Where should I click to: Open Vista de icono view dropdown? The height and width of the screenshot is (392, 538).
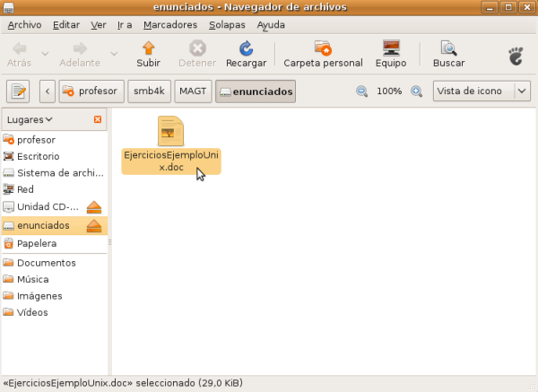pos(482,91)
